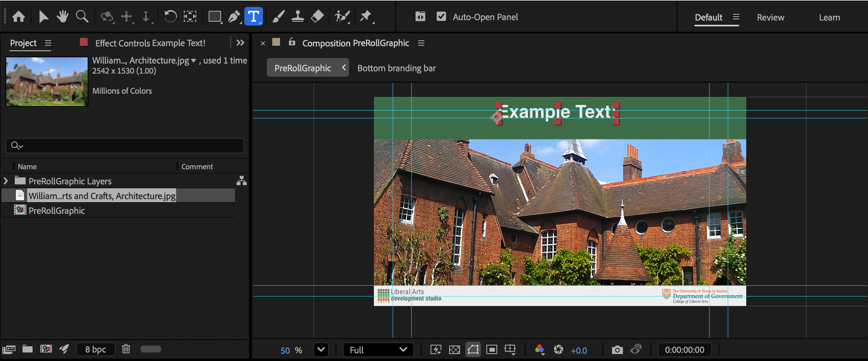The width and height of the screenshot is (868, 361).
Task: Select the Zoom magnifier tool
Action: 82,17
